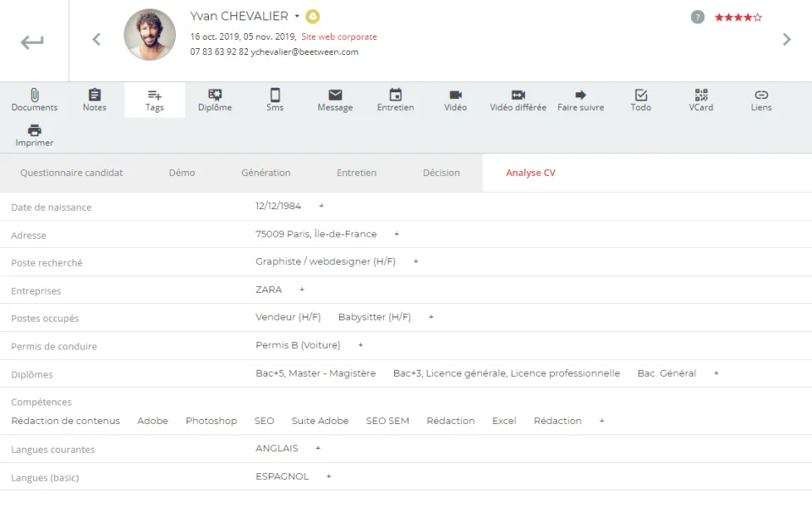
Task: Set the candidate star rating
Action: click(x=738, y=17)
